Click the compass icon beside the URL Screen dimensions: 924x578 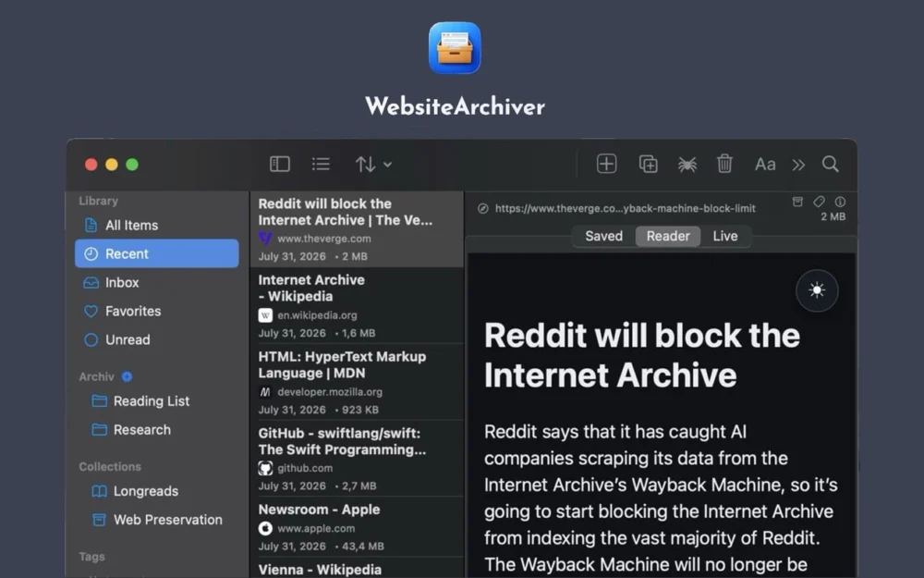coord(482,208)
